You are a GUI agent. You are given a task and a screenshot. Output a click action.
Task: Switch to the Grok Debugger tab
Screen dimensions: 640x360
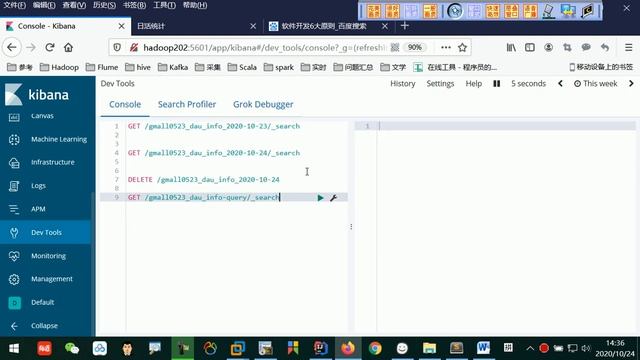click(x=263, y=104)
